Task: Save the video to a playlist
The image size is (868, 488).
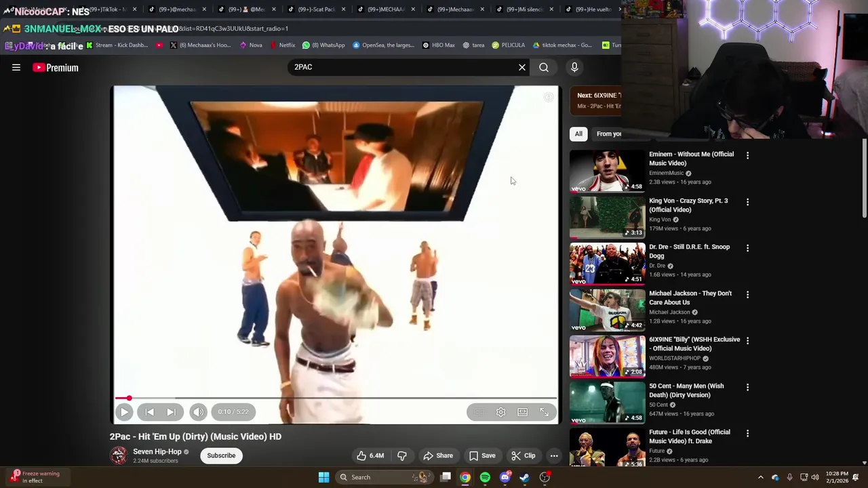Action: point(482,455)
